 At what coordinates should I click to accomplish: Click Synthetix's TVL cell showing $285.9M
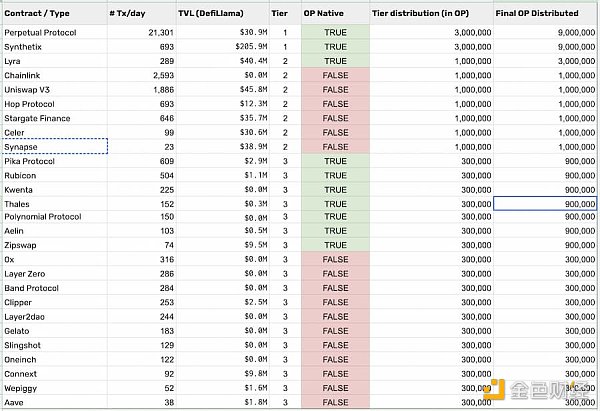[x=223, y=47]
